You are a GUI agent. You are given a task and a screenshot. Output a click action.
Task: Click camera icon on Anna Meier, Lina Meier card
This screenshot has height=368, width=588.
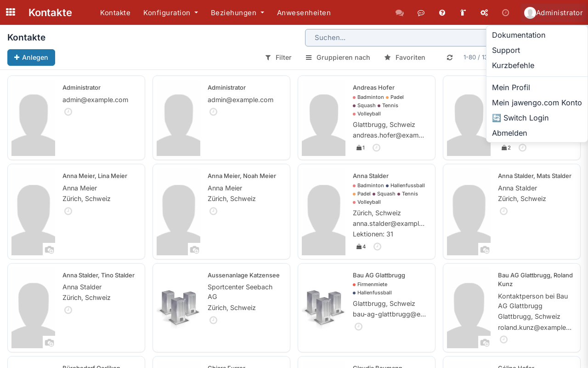tap(49, 250)
